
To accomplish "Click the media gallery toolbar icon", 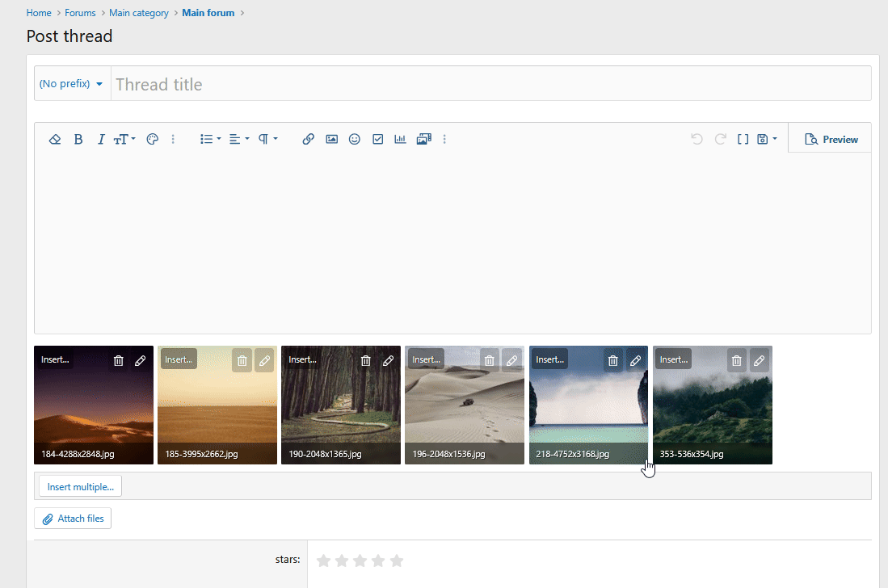I will 423,139.
